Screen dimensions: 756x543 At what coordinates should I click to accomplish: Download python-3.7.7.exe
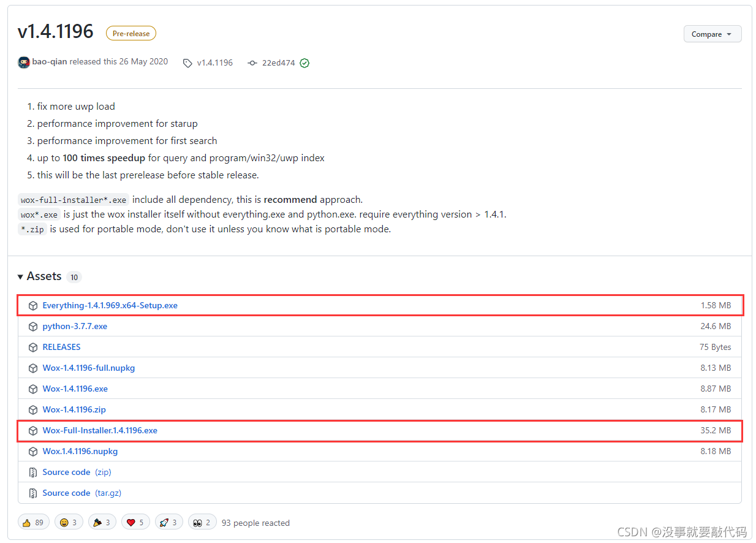[x=75, y=326]
